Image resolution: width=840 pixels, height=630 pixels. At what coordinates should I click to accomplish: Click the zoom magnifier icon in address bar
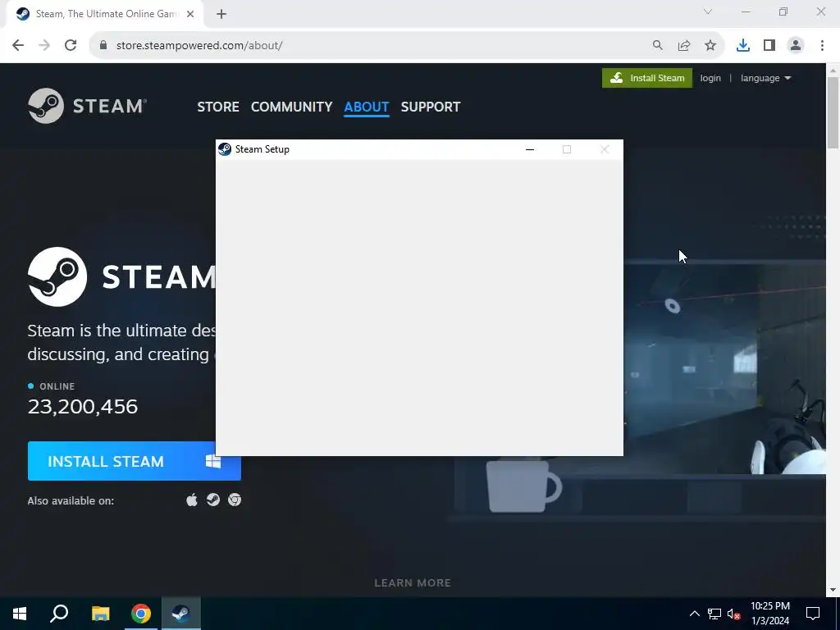(x=657, y=46)
